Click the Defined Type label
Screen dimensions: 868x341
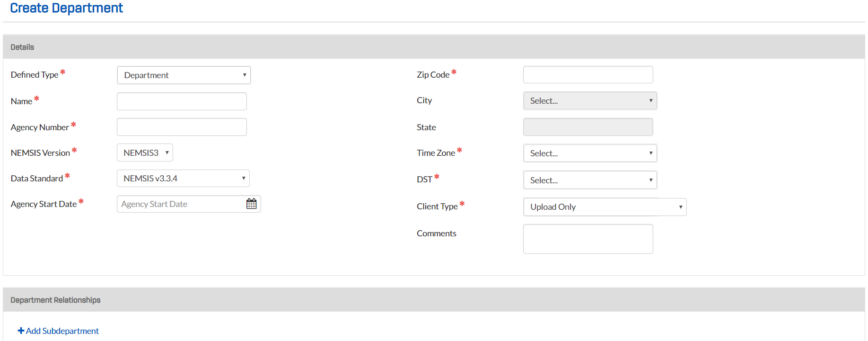pyautogui.click(x=35, y=75)
